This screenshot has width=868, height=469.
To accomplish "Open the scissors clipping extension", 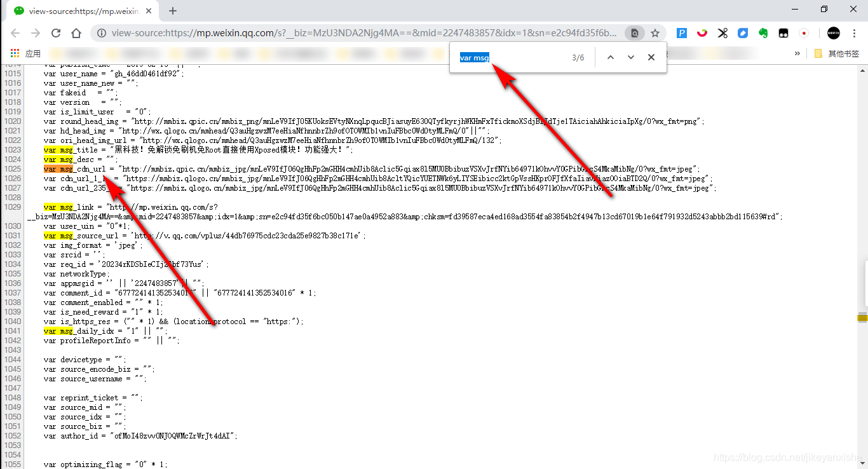I will point(722,33).
